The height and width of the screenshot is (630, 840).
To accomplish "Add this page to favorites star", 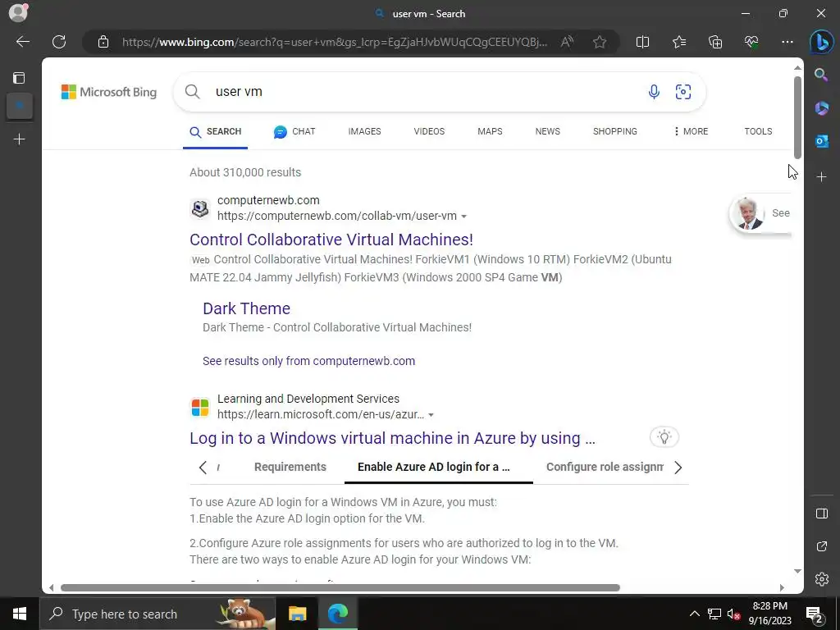I will (x=600, y=42).
